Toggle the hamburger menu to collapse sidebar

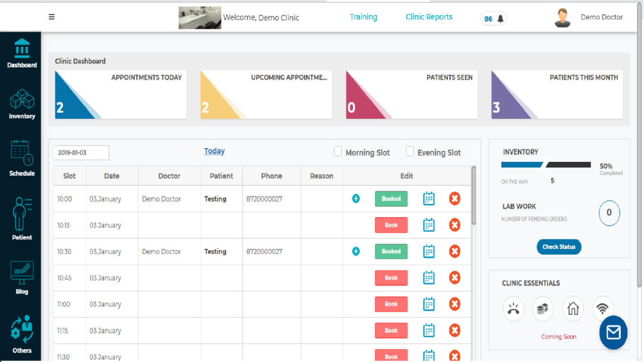tap(52, 17)
